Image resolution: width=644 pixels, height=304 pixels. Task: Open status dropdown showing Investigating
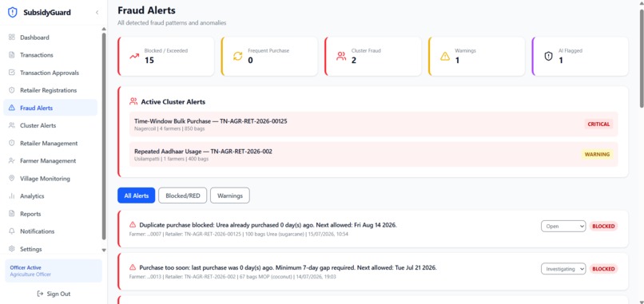coord(563,269)
